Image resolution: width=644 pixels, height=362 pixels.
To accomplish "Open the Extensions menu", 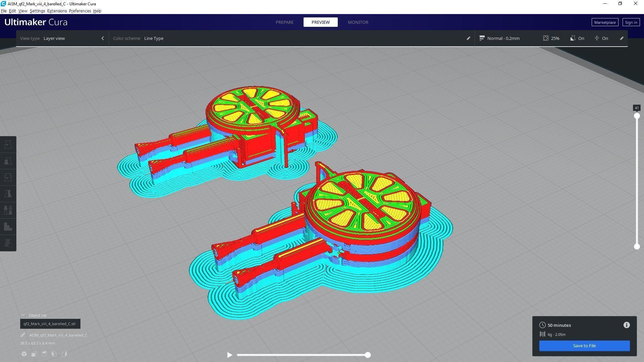I will click(x=57, y=11).
